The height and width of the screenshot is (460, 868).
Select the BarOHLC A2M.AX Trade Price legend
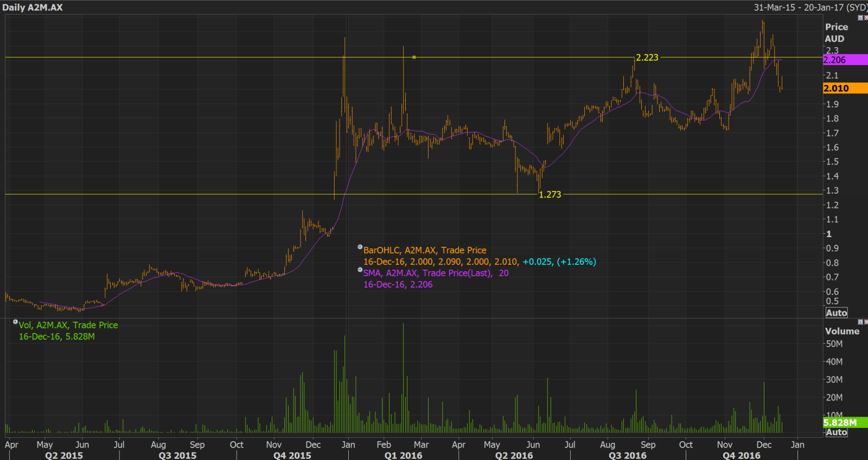click(425, 251)
